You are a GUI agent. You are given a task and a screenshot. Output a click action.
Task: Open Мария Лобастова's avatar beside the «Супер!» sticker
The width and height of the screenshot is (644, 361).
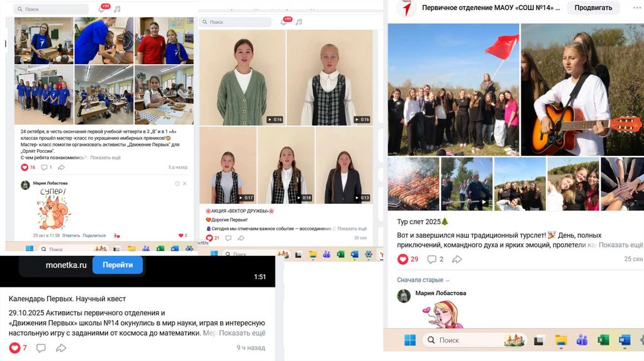coord(25,185)
